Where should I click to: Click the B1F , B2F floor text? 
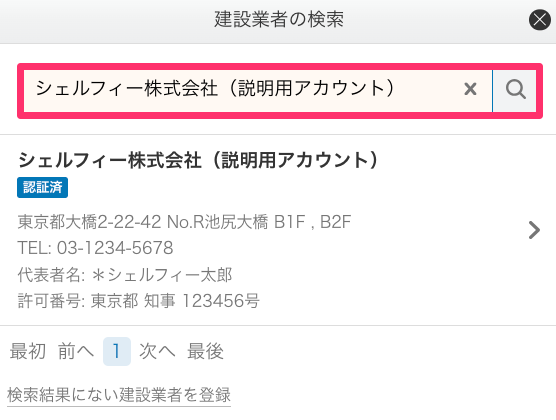pos(312,222)
